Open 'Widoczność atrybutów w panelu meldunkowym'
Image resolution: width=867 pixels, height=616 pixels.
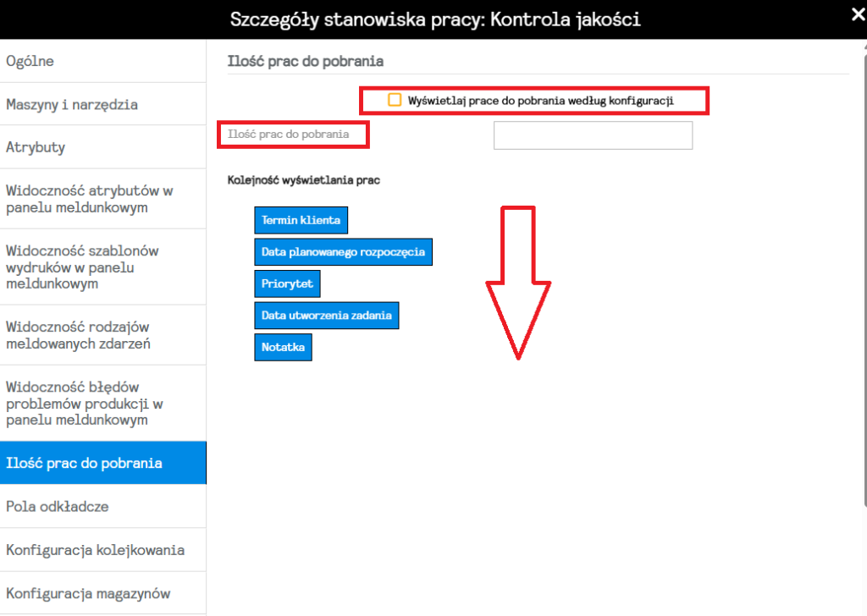click(x=102, y=199)
